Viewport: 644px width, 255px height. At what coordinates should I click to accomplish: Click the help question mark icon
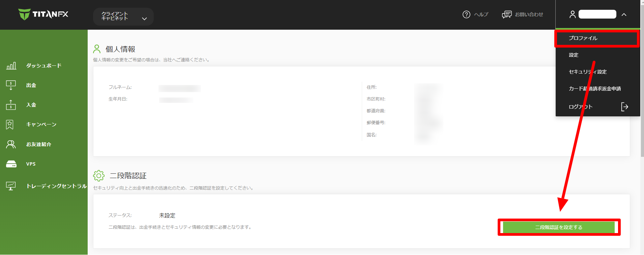(x=466, y=15)
